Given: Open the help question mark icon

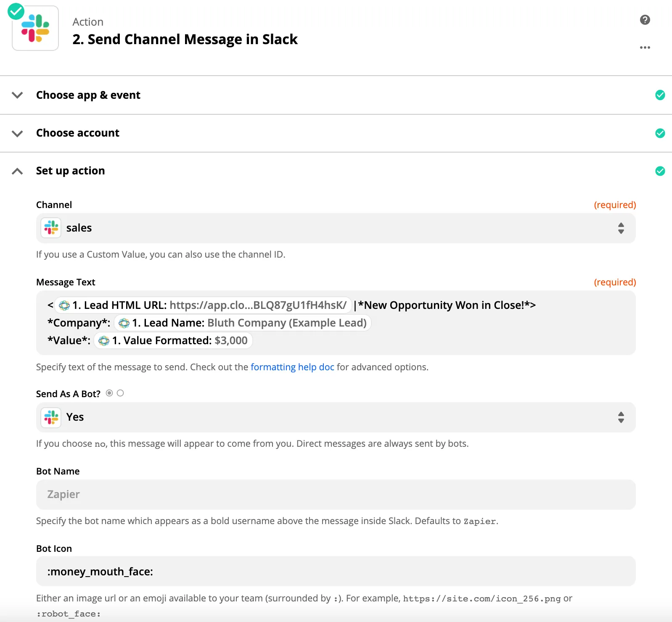Looking at the screenshot, I should pos(645,20).
